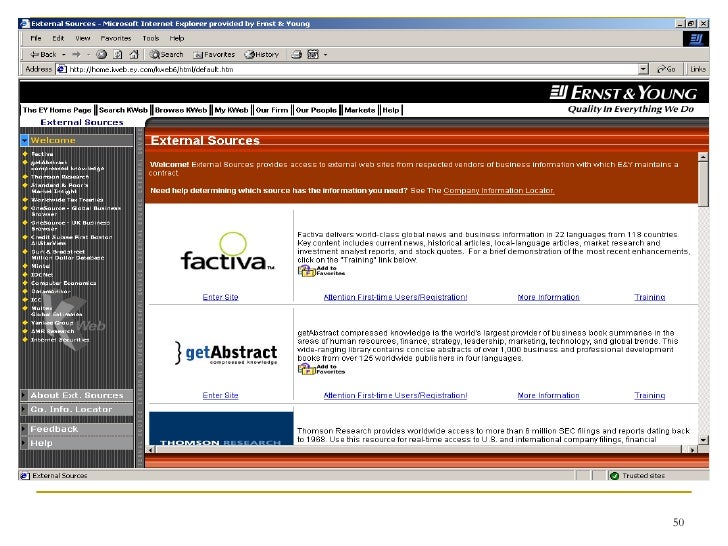Select Mintel in the sidebar
This screenshot has width=728, height=546.
(40, 266)
